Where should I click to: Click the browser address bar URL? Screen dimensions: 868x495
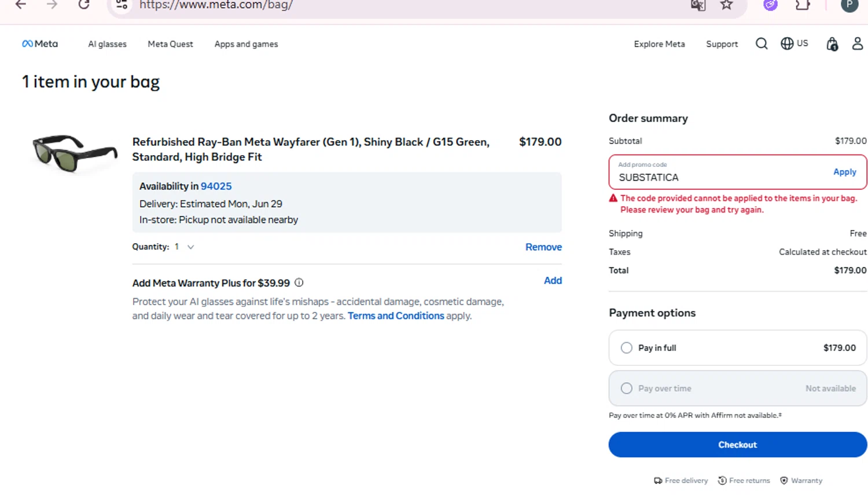(x=216, y=5)
